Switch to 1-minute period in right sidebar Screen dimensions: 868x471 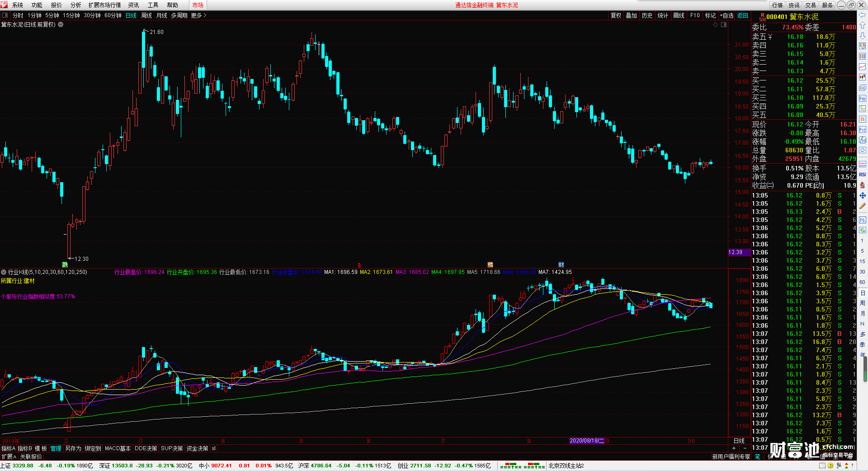click(863, 240)
